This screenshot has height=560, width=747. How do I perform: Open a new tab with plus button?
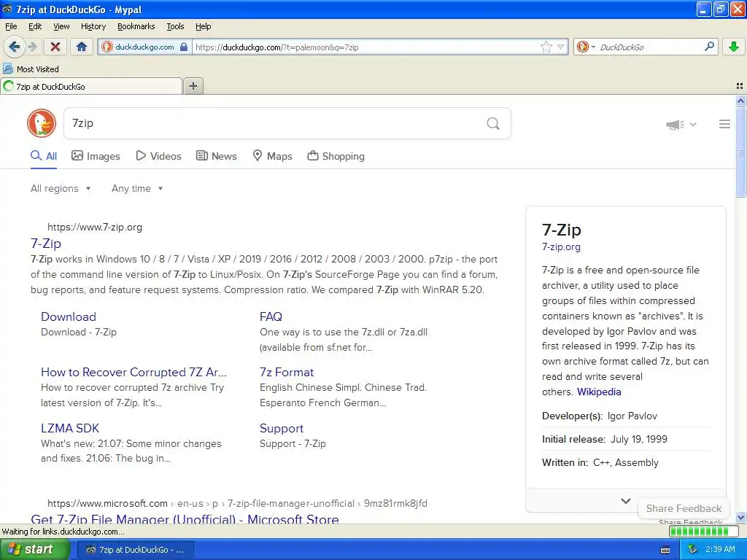193,86
